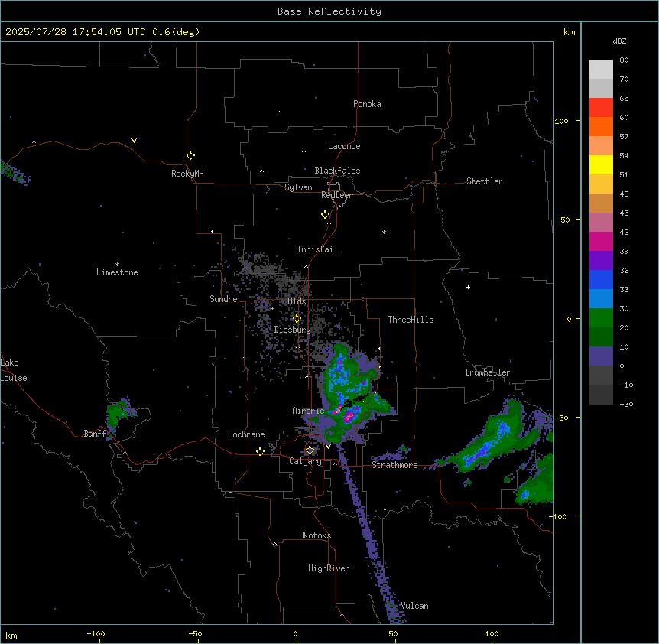
Task: Click the -30 value on dBZ scale
Action: pos(626,404)
